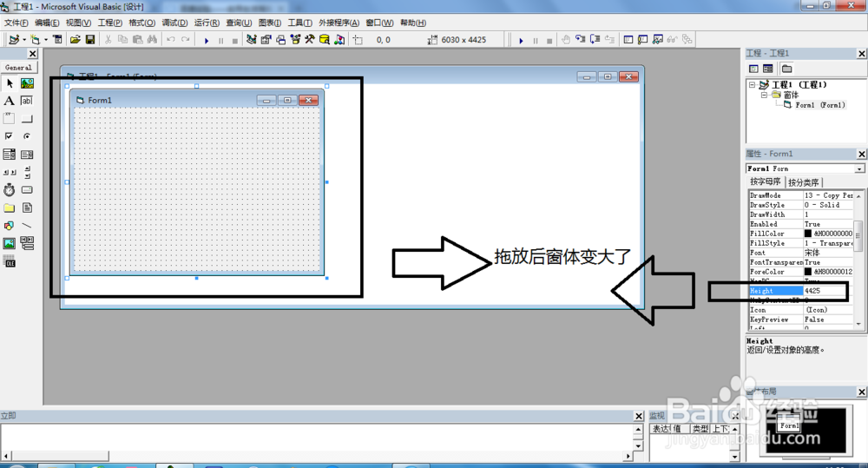Open Project Explorer from toolbar

pos(252,39)
